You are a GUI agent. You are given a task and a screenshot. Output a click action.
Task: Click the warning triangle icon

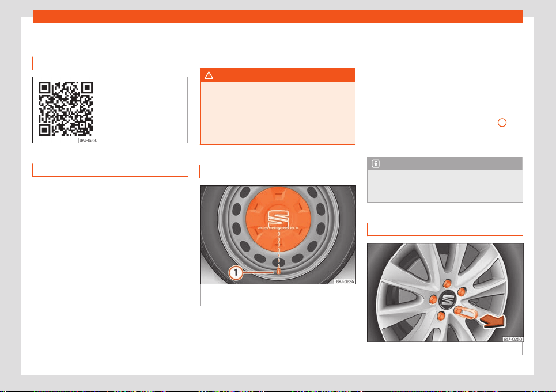click(x=209, y=75)
